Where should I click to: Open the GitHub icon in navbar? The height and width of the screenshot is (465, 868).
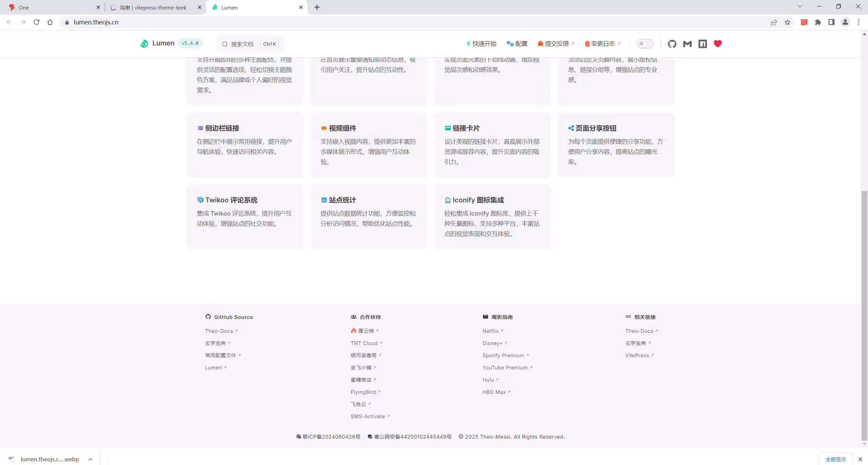click(x=672, y=44)
